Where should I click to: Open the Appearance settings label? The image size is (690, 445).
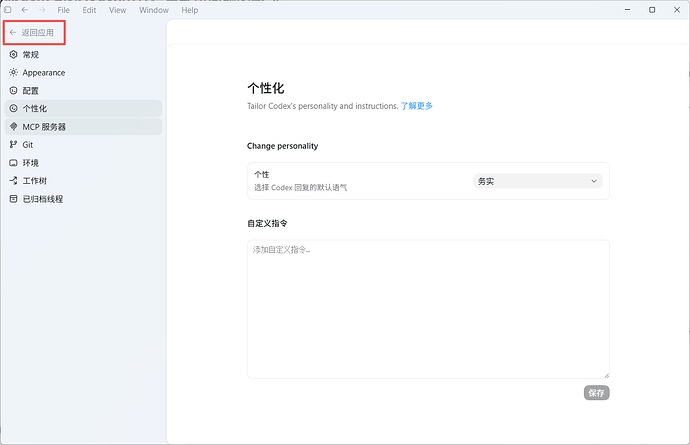pyautogui.click(x=44, y=73)
